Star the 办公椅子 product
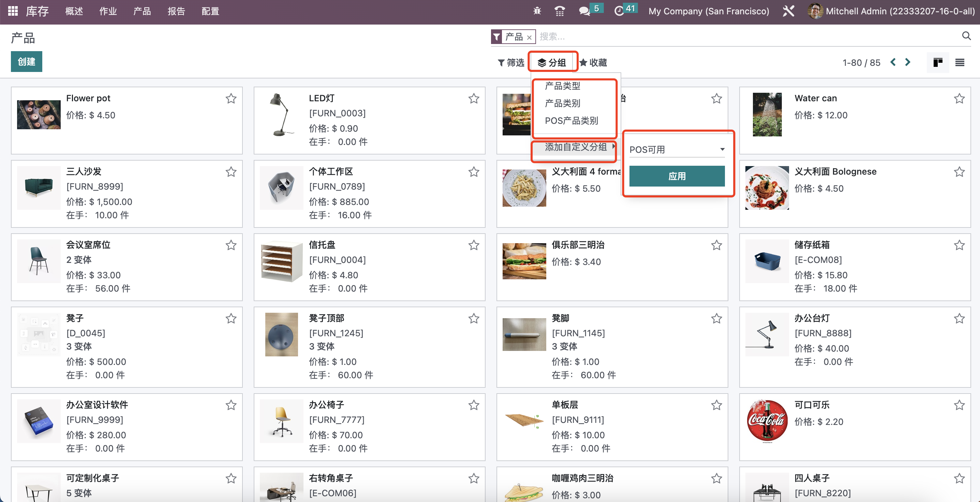The width and height of the screenshot is (980, 502). pos(474,405)
